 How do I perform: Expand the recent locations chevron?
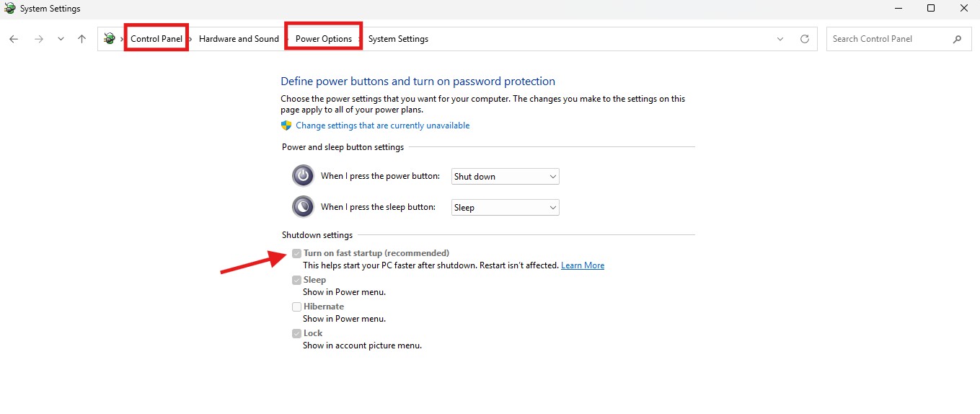(61, 39)
